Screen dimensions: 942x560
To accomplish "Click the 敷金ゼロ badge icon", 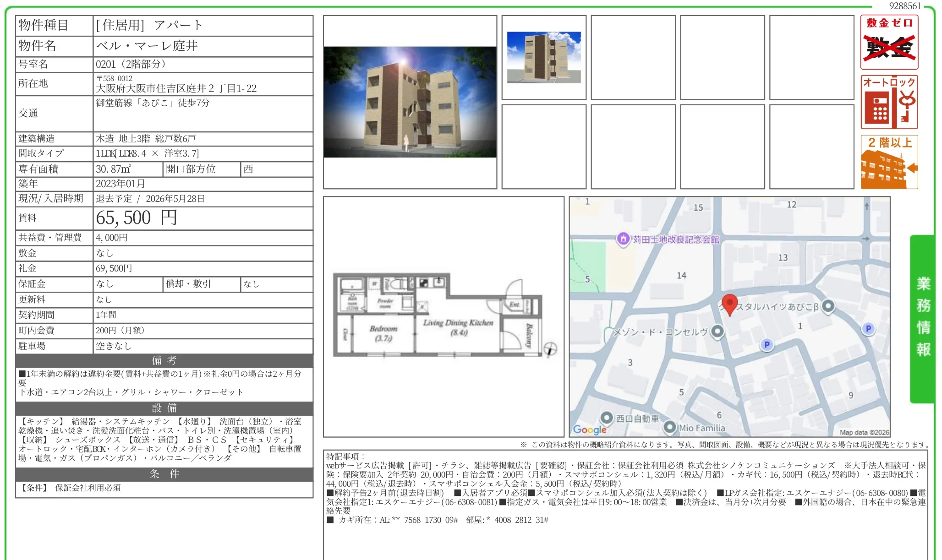I will (x=889, y=42).
